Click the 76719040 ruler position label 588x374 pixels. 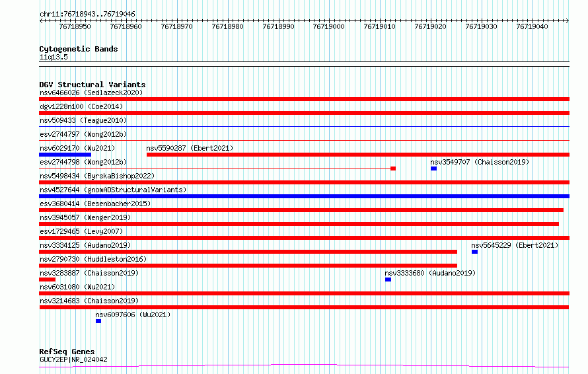coord(532,26)
